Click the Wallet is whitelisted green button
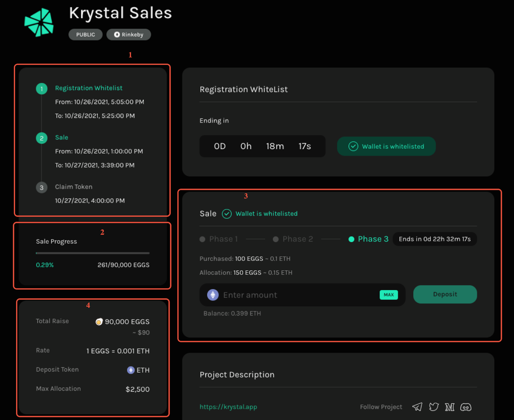Image resolution: width=514 pixels, height=420 pixels. (x=386, y=147)
